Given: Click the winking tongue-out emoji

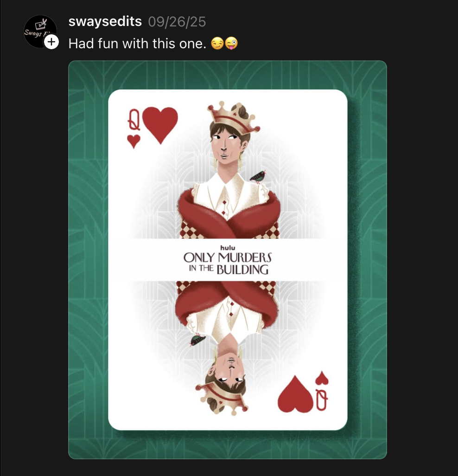Looking at the screenshot, I should click(x=231, y=44).
